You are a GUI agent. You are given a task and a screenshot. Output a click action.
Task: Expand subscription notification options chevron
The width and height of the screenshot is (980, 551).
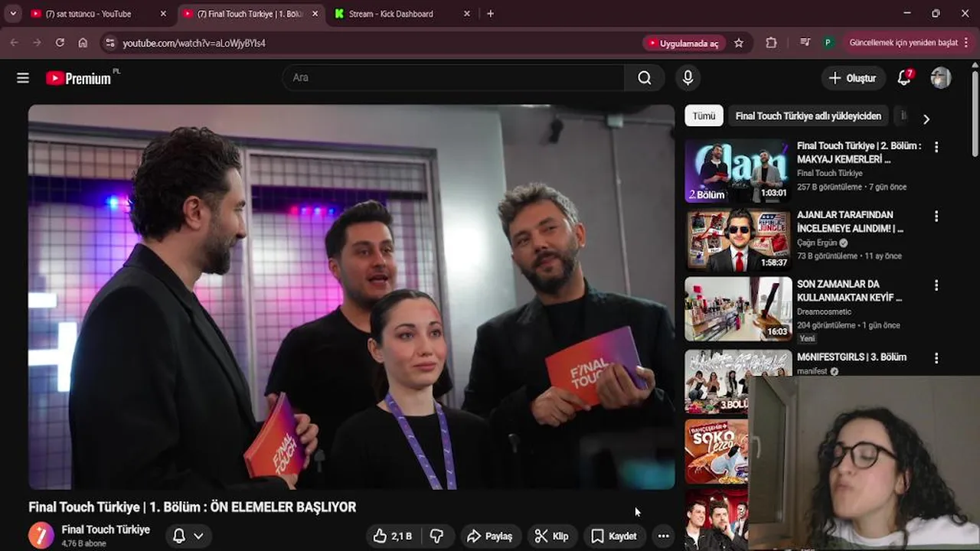198,536
